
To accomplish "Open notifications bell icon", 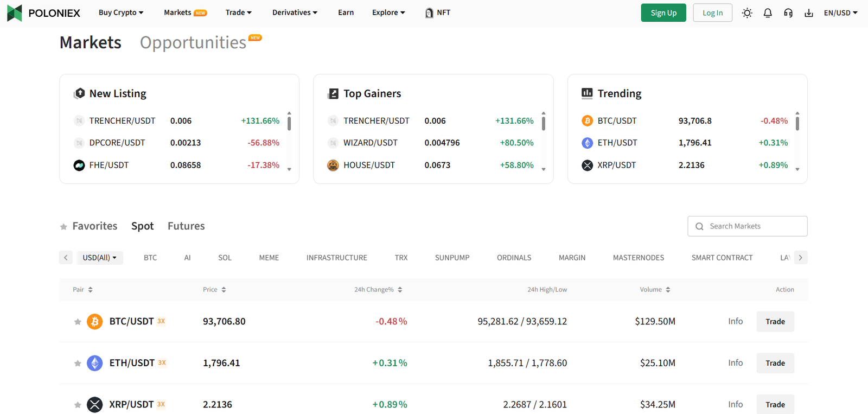I will [x=768, y=13].
